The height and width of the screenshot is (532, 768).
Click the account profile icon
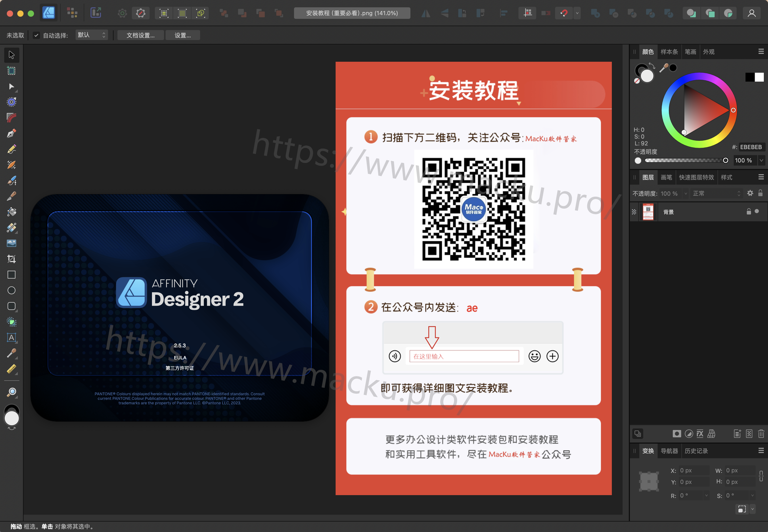pyautogui.click(x=752, y=13)
